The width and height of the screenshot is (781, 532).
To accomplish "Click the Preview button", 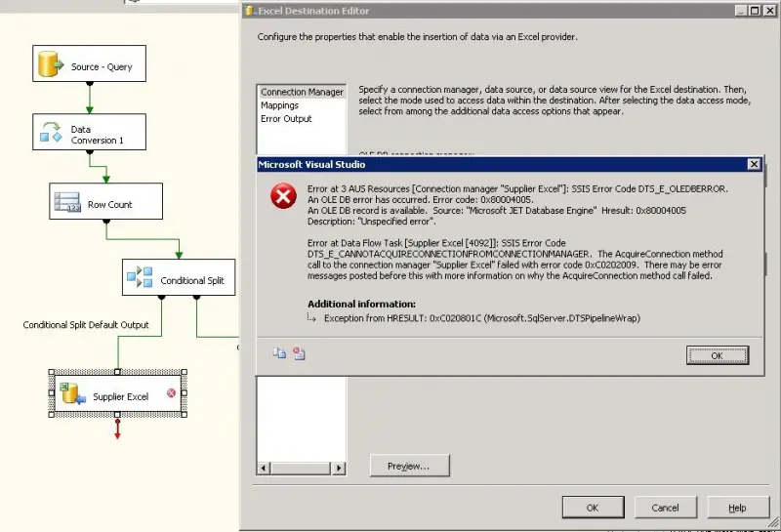I will click(x=409, y=466).
